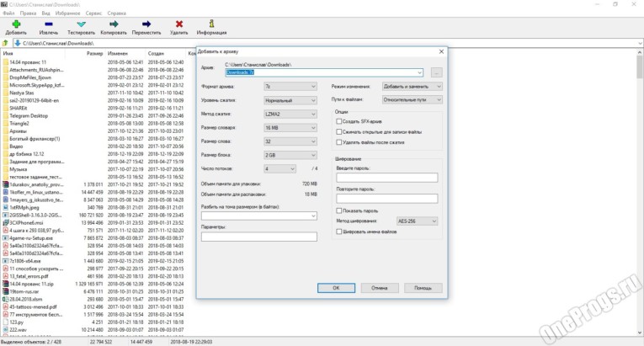Click the 7-Zip app icon in title bar
The height and width of the screenshot is (346, 644).
4,4
